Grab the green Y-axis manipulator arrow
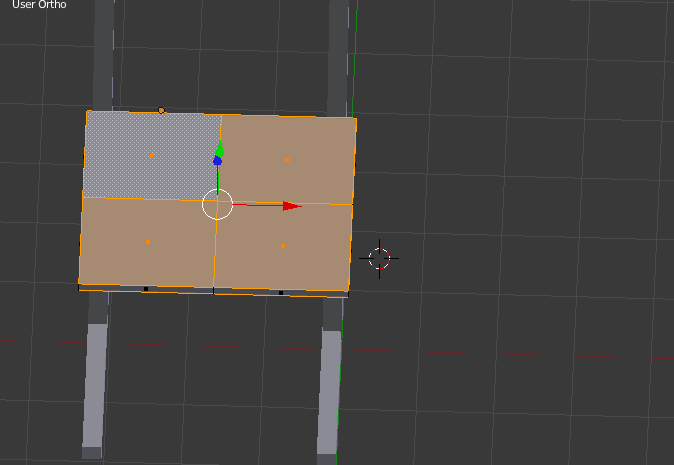This screenshot has width=674, height=465. pos(220,149)
